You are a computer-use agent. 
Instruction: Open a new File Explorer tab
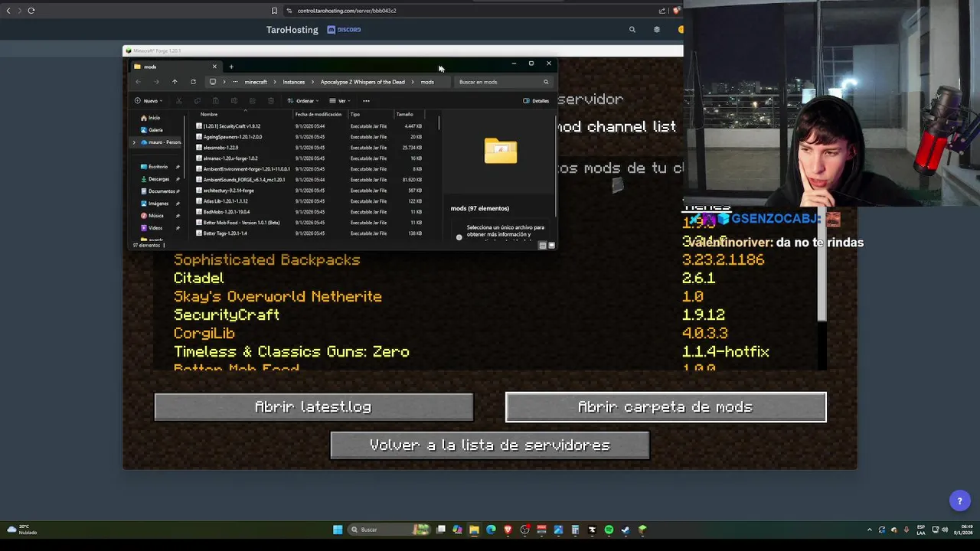(231, 67)
